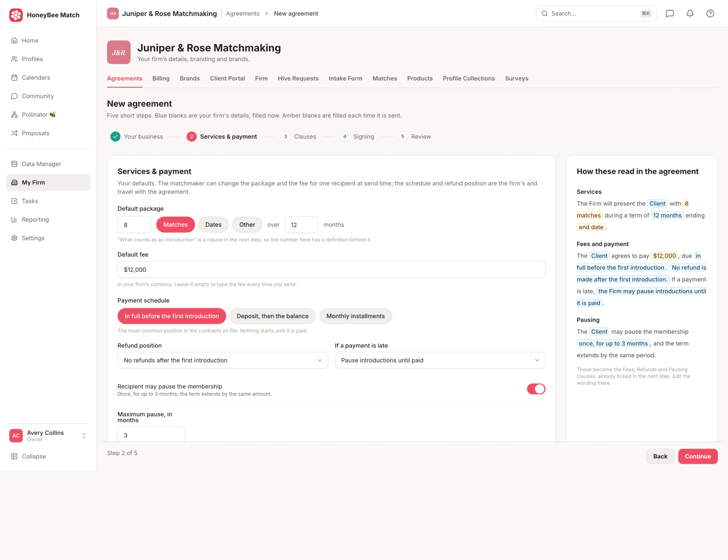Go to the Your business step
The image size is (728, 560).
pyautogui.click(x=137, y=136)
